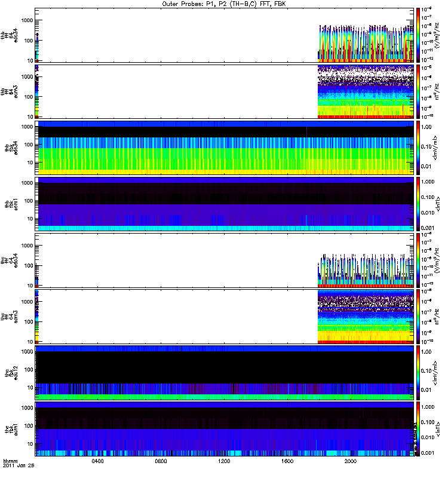Click the "thc fff 64 scm3" panel axis label

[10, 317]
